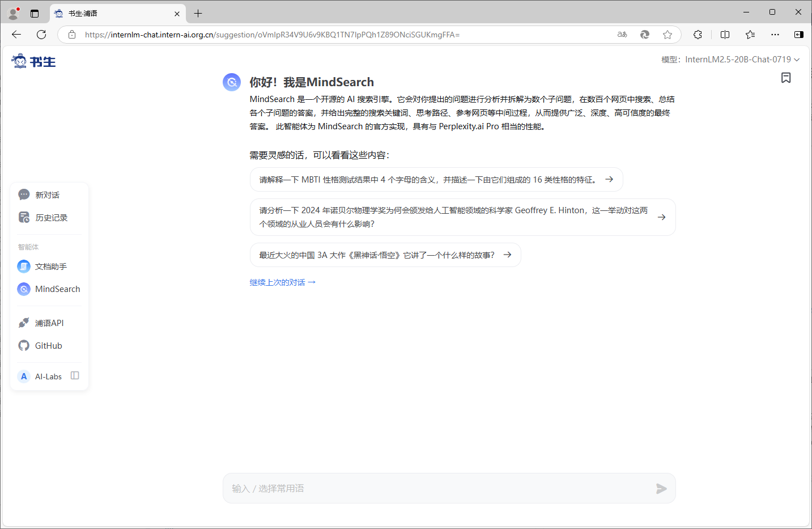Click the send message arrow icon

point(661,489)
